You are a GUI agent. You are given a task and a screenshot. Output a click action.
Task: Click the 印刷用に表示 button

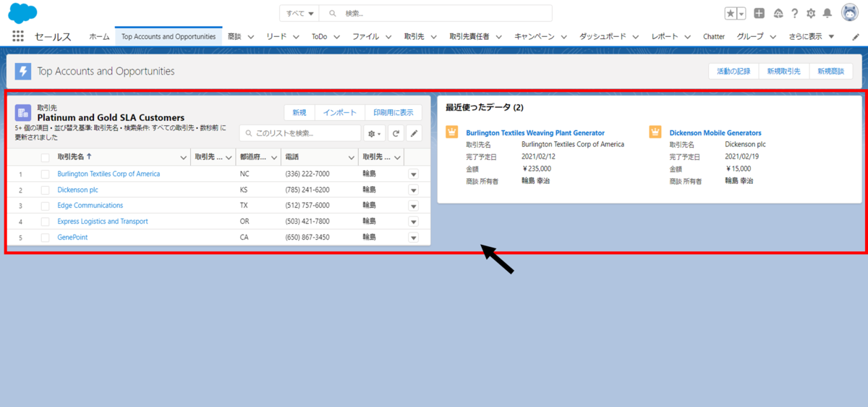393,112
